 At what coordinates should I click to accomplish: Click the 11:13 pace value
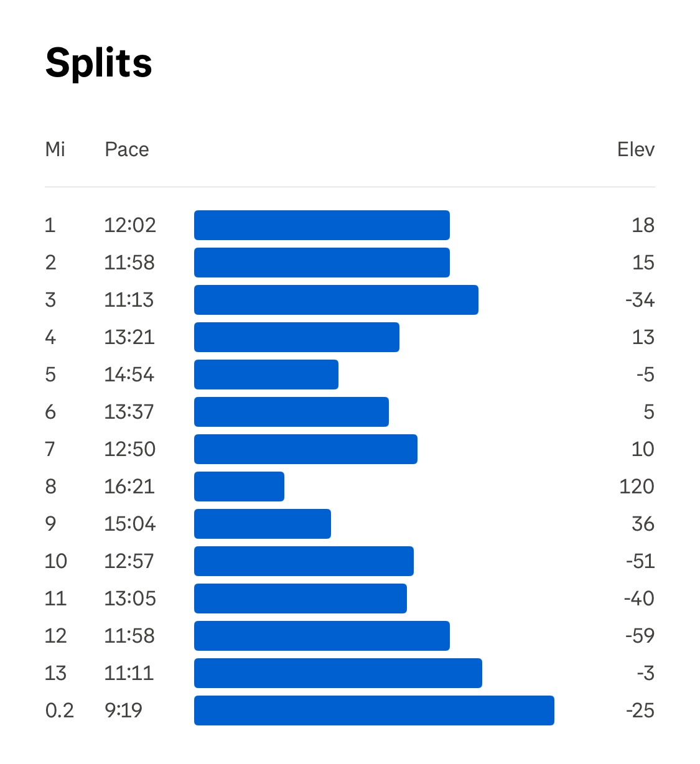click(x=129, y=300)
